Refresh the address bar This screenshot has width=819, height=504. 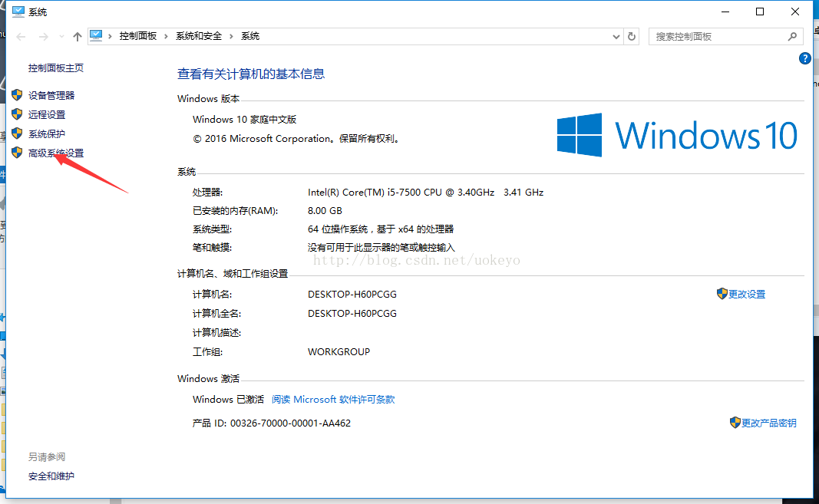[632, 37]
